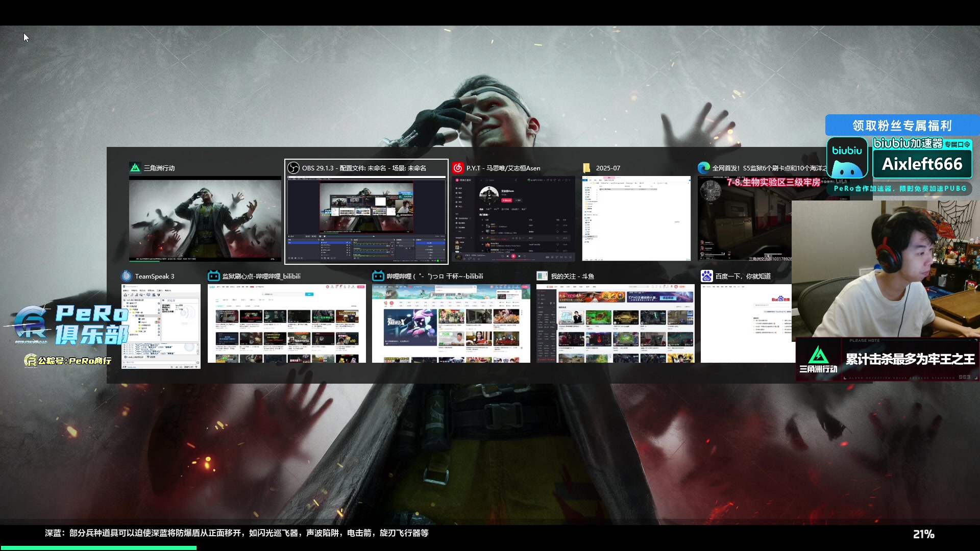Click the Baidu paw icon beside 百度一下
Image resolution: width=980 pixels, height=551 pixels.
tap(707, 276)
